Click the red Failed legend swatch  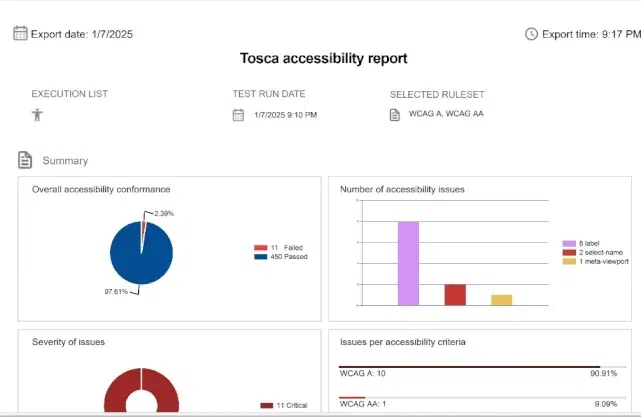pyautogui.click(x=261, y=247)
